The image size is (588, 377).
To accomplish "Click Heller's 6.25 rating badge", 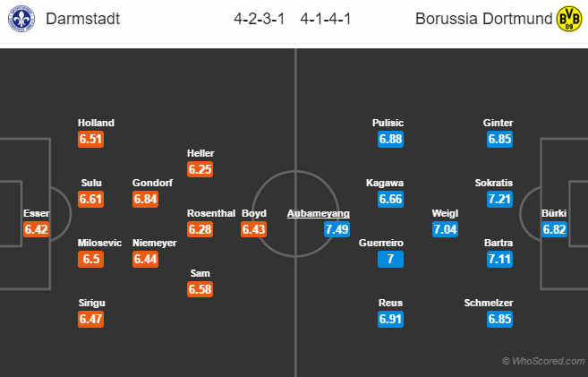I will (200, 169).
